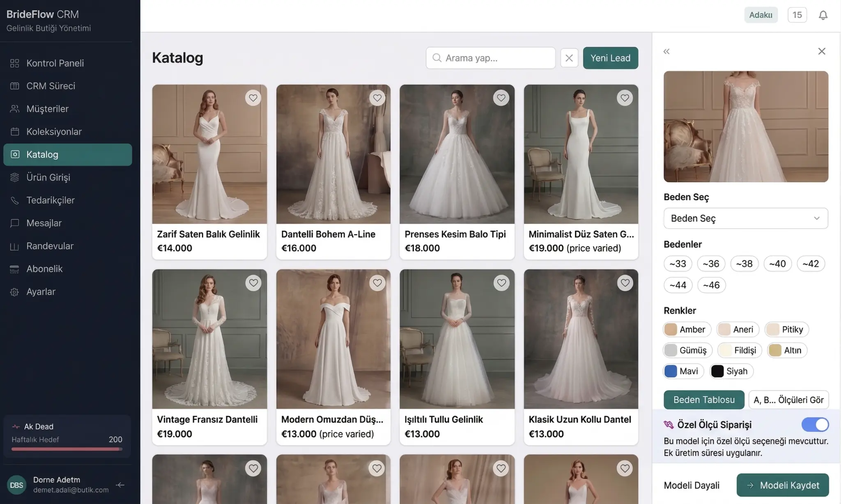Open the Abonelik page
This screenshot has height=504, width=841.
click(68, 269)
